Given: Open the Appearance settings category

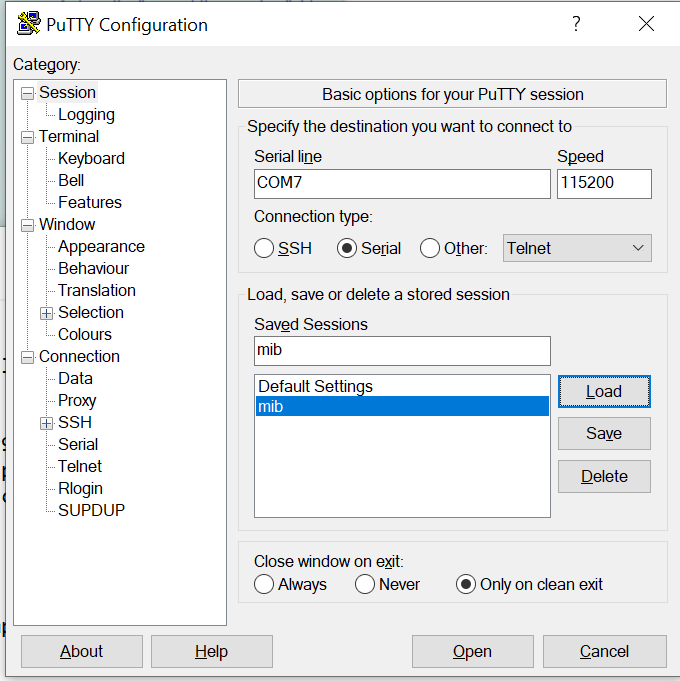Looking at the screenshot, I should pyautogui.click(x=101, y=247).
